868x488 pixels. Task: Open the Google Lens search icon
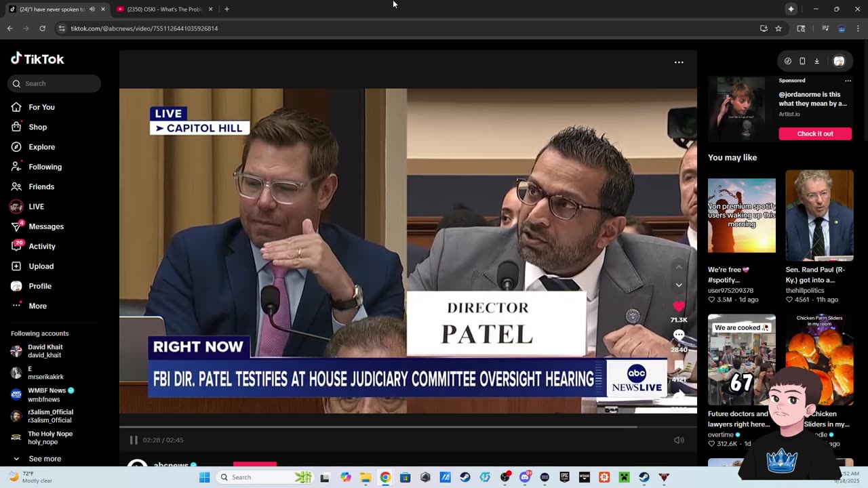coord(801,28)
